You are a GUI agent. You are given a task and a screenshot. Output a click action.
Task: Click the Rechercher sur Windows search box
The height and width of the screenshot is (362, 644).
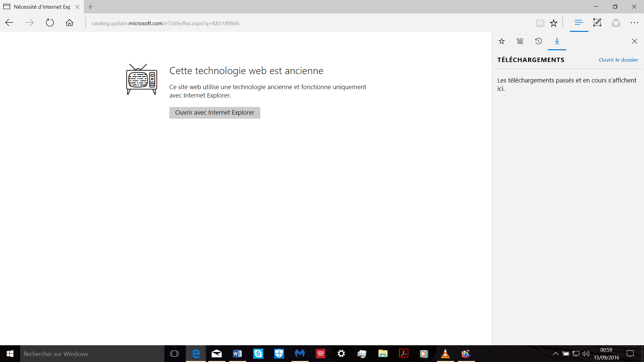[92, 354]
